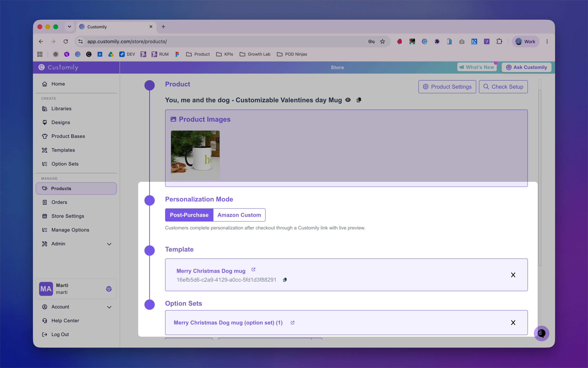The height and width of the screenshot is (368, 588).
Task: Reload the page
Action: (x=66, y=42)
